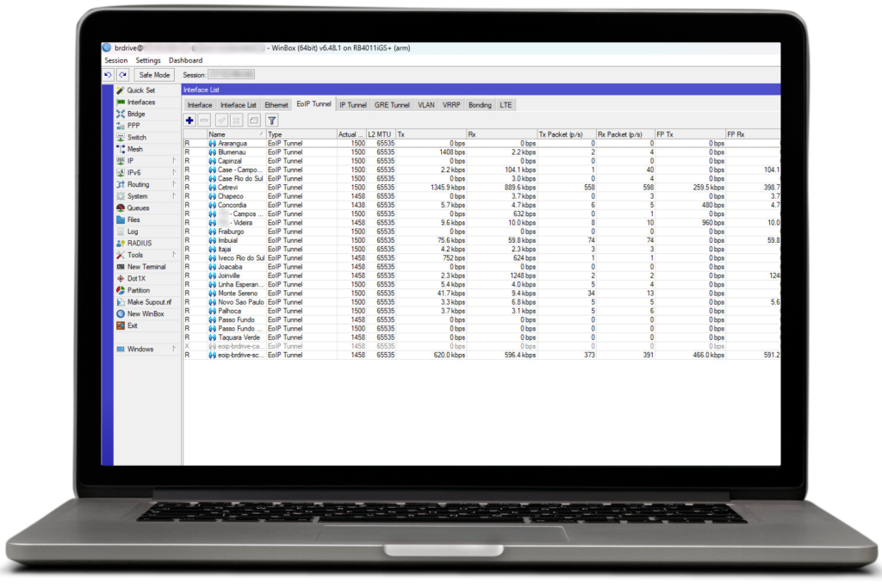Open the RADIUS settings
The height and width of the screenshot is (588, 882).
139,244
